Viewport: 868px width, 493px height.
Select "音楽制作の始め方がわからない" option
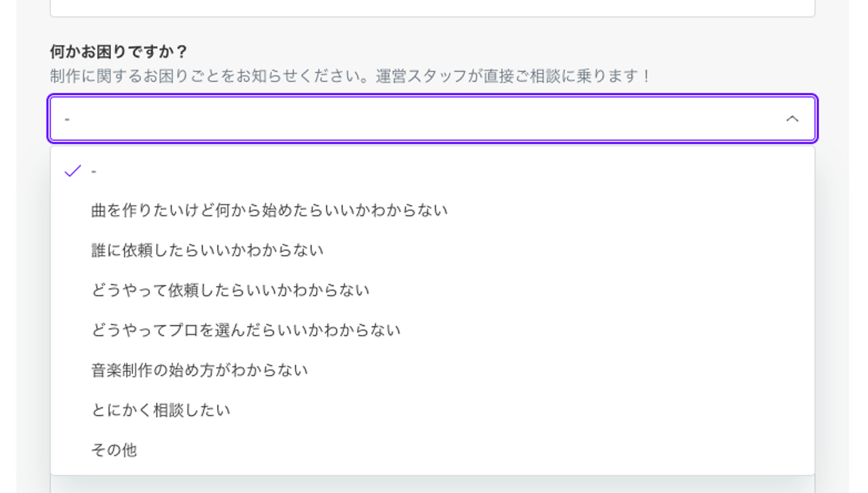click(200, 370)
